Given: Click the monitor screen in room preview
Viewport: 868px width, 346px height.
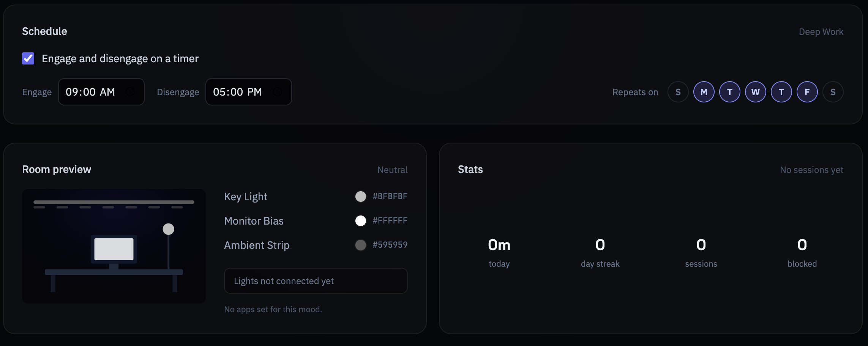Looking at the screenshot, I should (x=114, y=249).
